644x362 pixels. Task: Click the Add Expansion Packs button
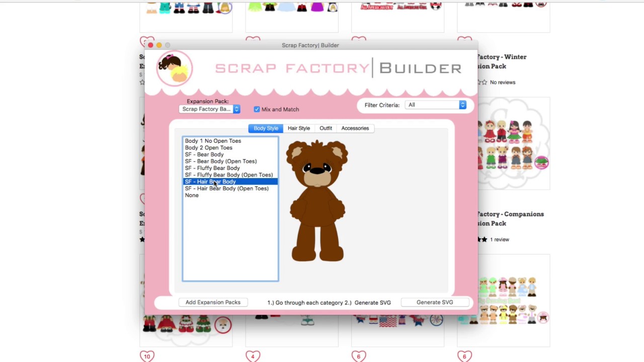[x=213, y=302]
